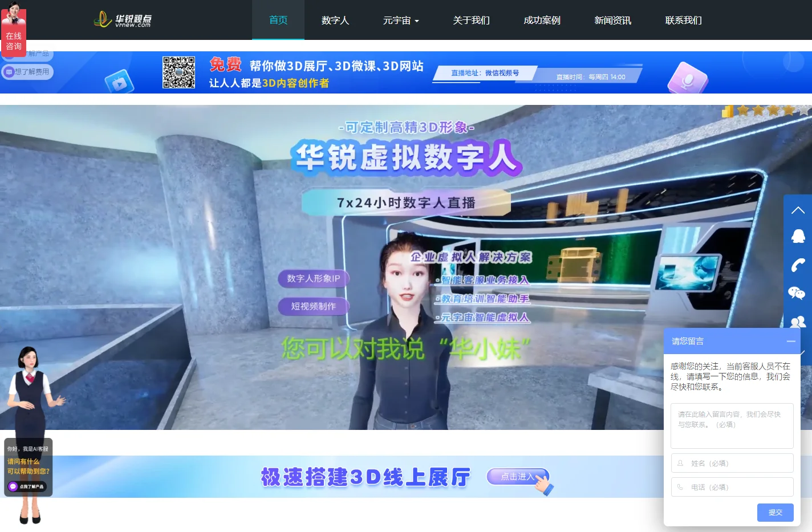Expand the 元宇宙 dropdown menu

click(401, 21)
